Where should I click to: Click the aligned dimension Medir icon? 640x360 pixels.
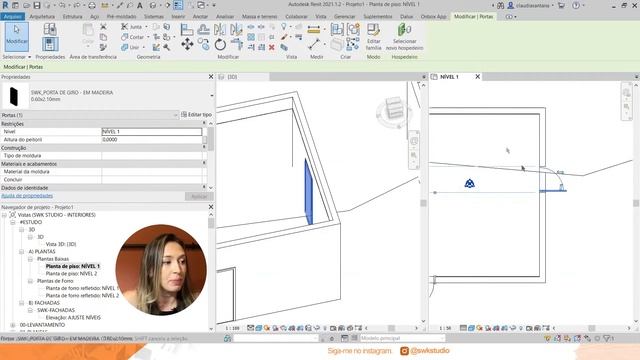click(313, 29)
